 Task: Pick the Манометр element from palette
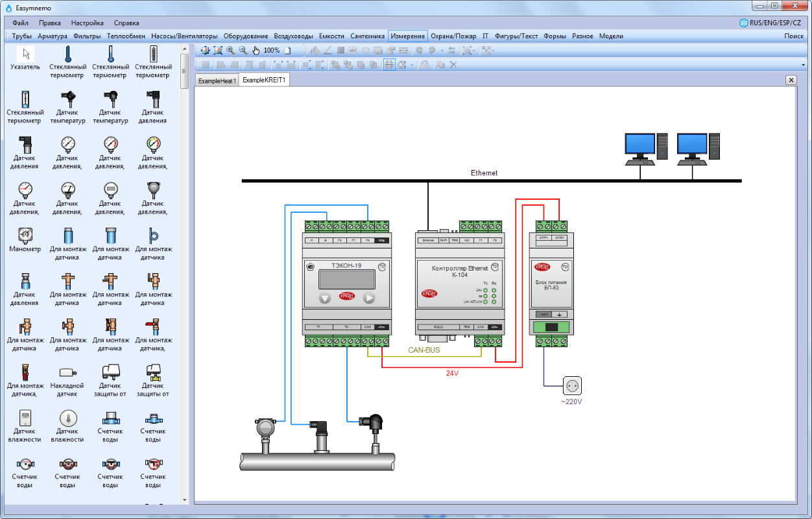pyautogui.click(x=25, y=239)
